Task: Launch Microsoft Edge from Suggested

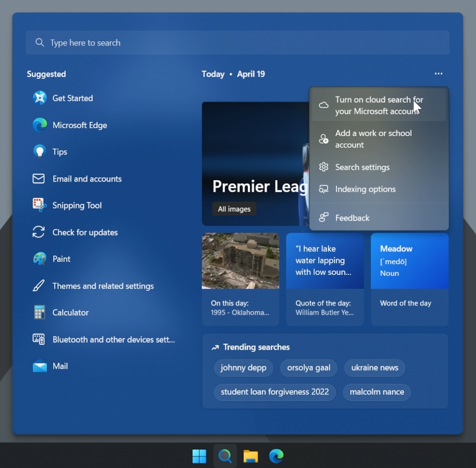Action: [80, 125]
